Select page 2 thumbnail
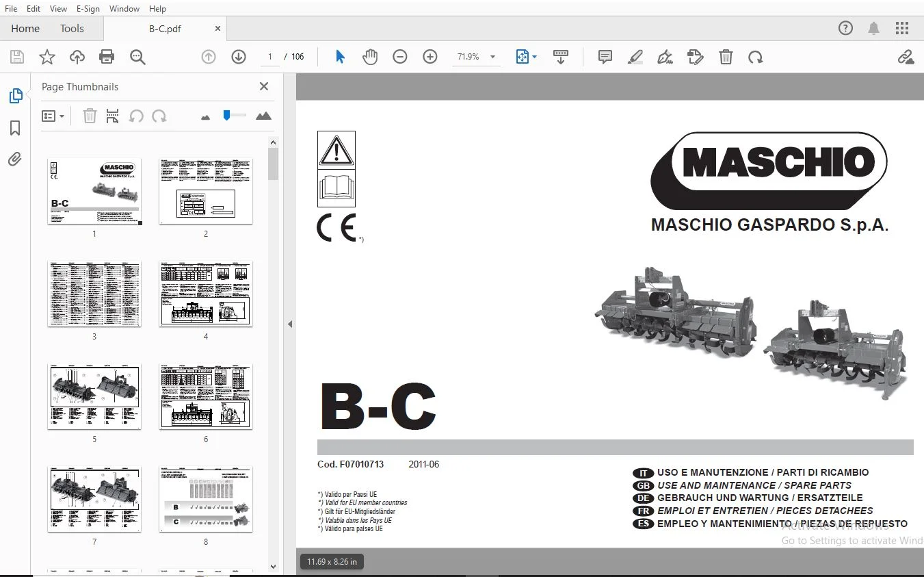The height and width of the screenshot is (577, 924). (x=206, y=191)
